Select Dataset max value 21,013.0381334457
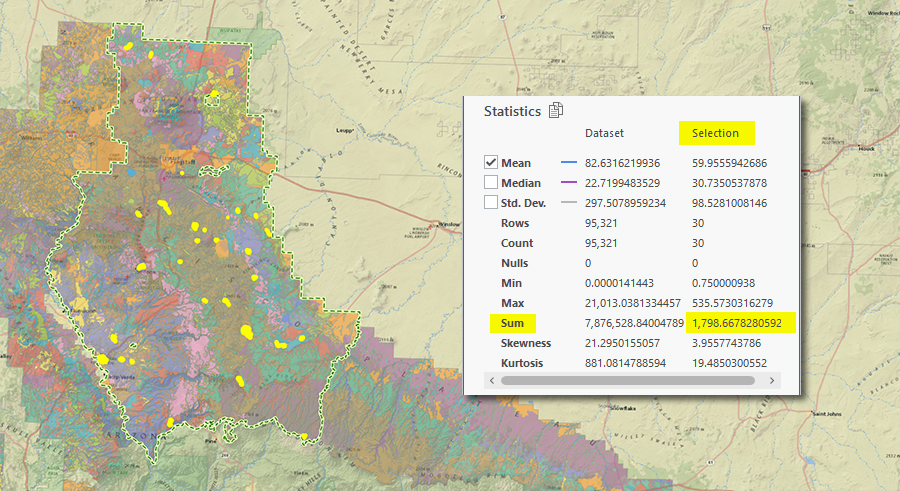The width and height of the screenshot is (900, 491). [633, 303]
